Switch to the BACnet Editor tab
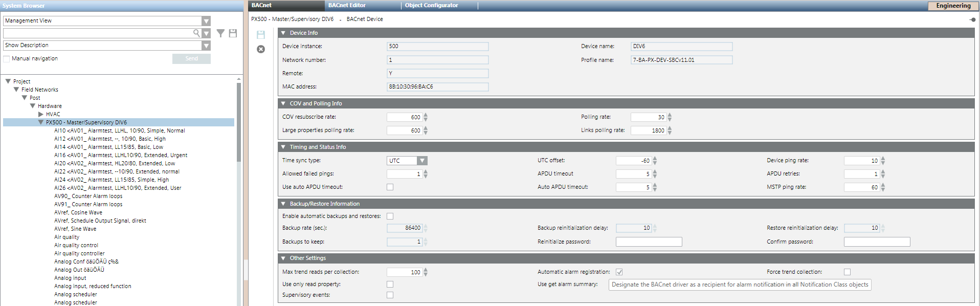This screenshot has height=306, width=980. click(347, 6)
